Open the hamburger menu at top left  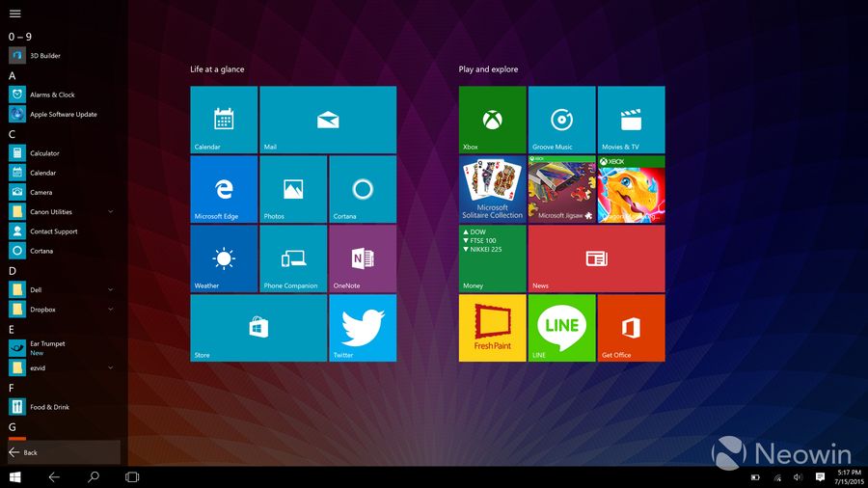coord(14,14)
